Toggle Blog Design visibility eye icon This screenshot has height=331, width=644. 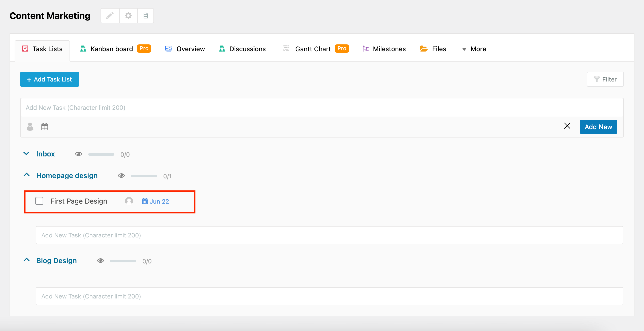coord(100,261)
